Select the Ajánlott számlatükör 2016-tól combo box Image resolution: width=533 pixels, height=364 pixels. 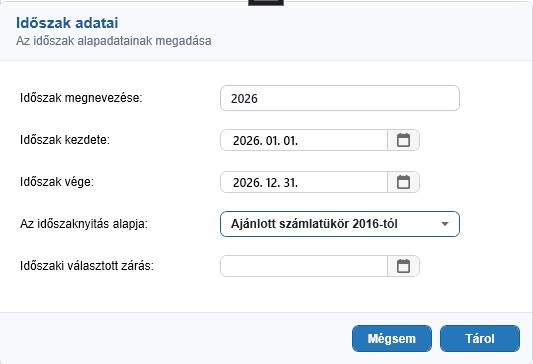point(340,224)
